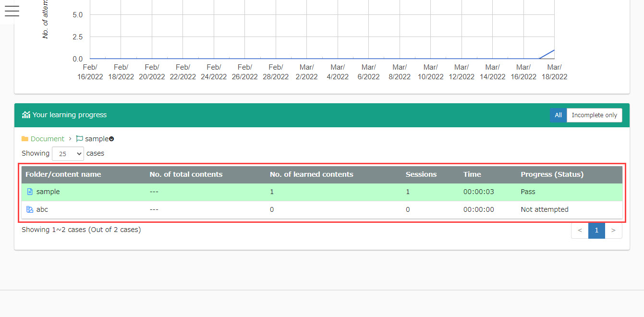Click the 'Progress (Status)' column header
This screenshot has height=317, width=644.
(552, 174)
